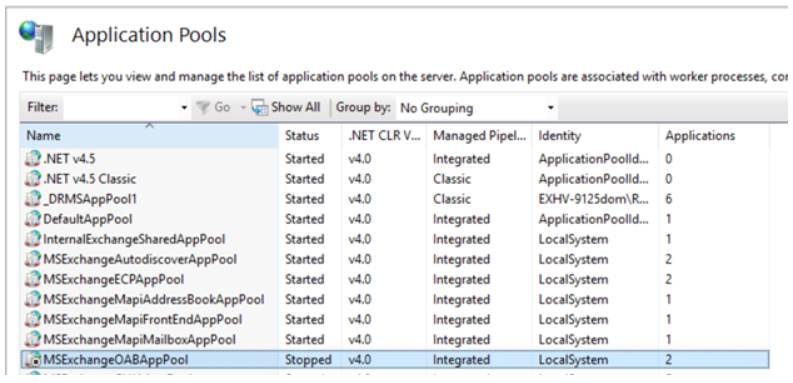Click the MSExchangeMapiFrontEndAppPool icon

33,320
